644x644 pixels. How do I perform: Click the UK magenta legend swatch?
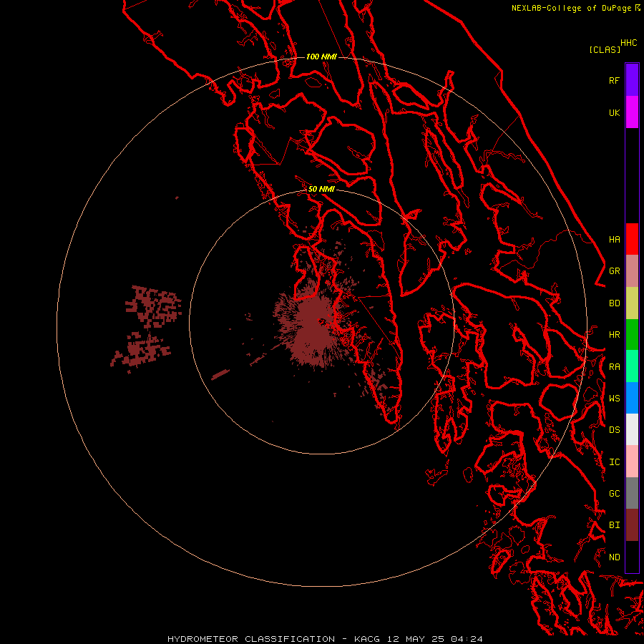(x=632, y=112)
